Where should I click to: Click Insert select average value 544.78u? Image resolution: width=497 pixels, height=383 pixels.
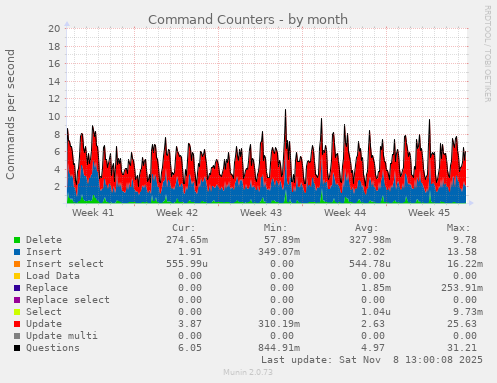point(370,264)
